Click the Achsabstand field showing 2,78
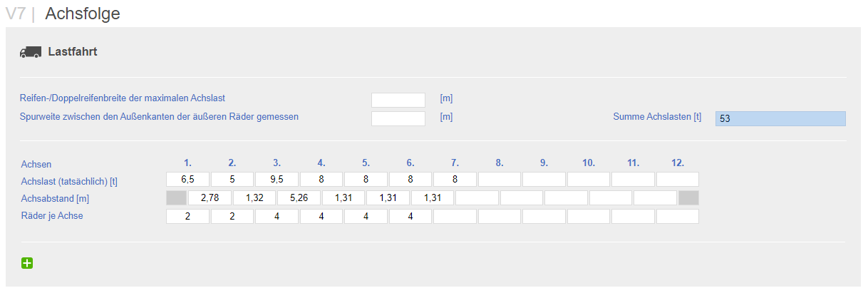The width and height of the screenshot is (868, 293). coord(210,197)
